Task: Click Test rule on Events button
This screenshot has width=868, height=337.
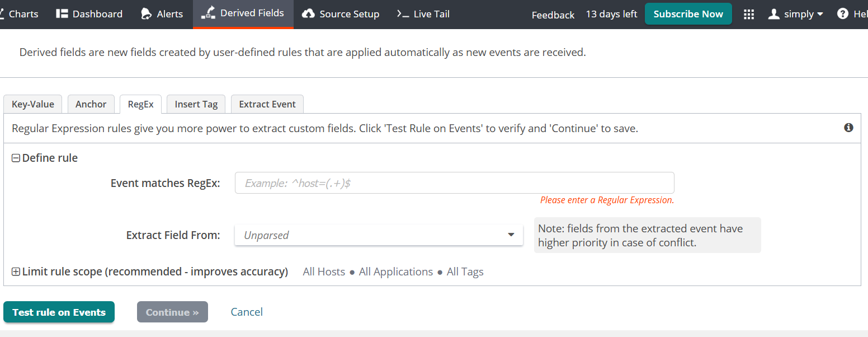Action: pyautogui.click(x=59, y=312)
